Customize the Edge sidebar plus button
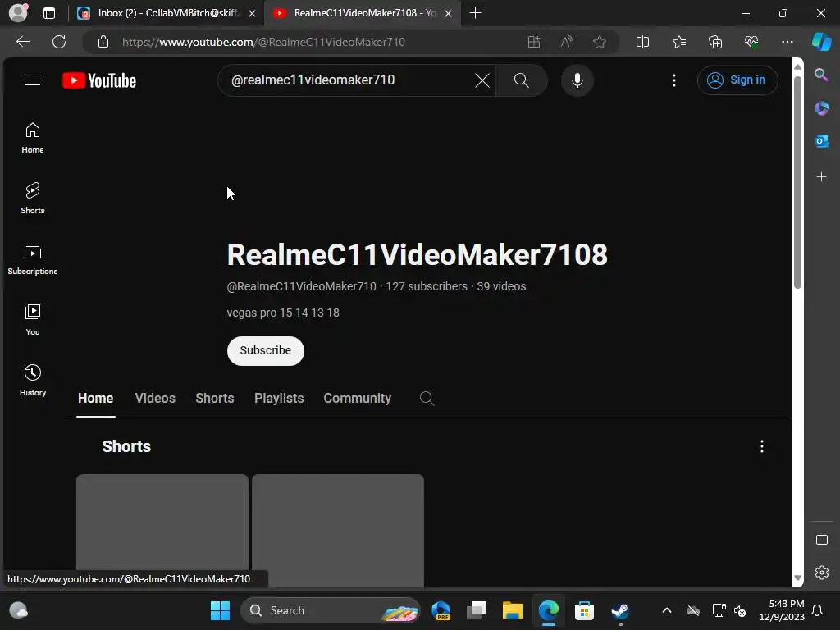This screenshot has height=630, width=840. (x=821, y=177)
